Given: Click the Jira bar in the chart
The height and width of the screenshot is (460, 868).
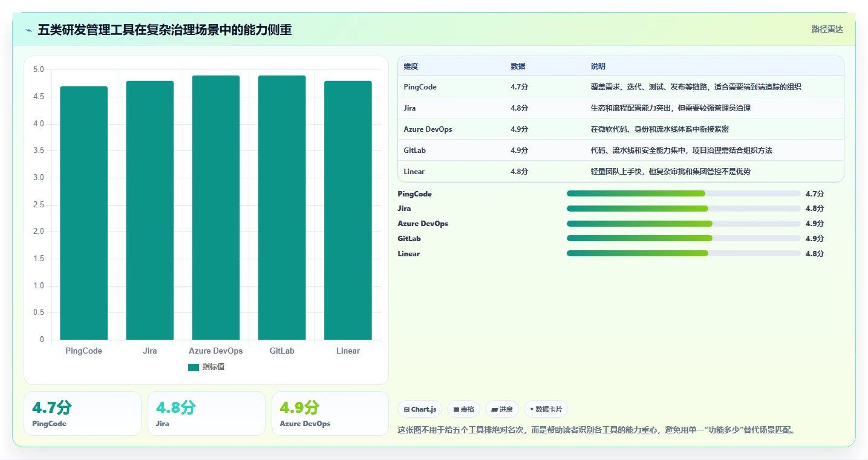Looking at the screenshot, I should (150, 210).
